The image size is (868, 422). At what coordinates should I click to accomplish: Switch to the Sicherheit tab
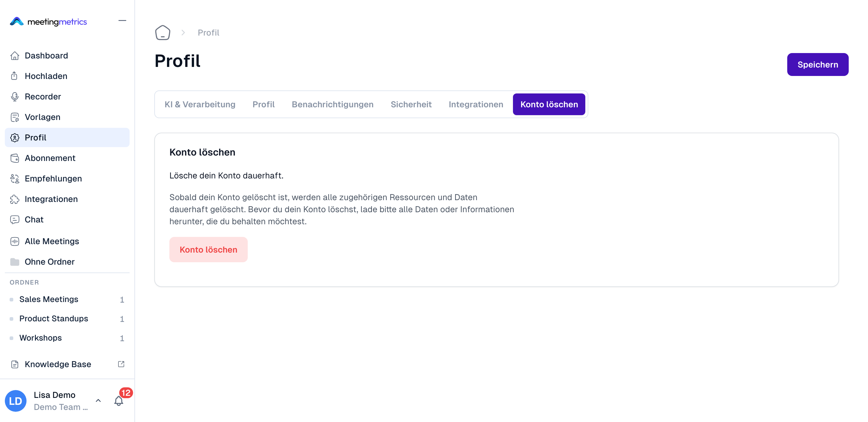(x=411, y=105)
